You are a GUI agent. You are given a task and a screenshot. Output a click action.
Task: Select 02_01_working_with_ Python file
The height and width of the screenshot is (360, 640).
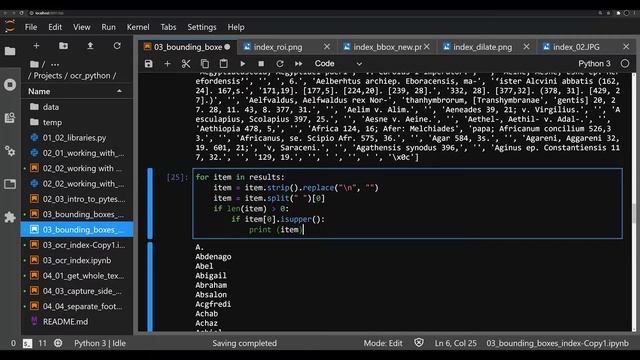coord(77,153)
